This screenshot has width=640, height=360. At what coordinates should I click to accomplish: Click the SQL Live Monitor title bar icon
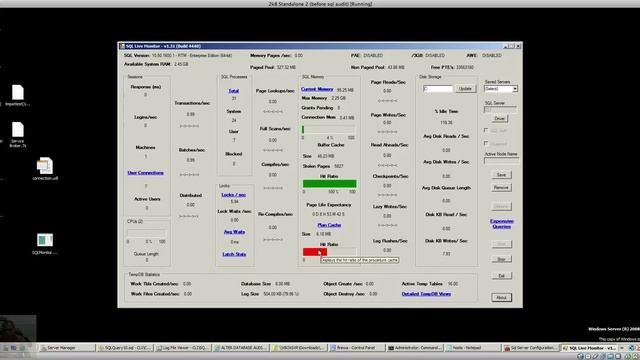tap(122, 46)
